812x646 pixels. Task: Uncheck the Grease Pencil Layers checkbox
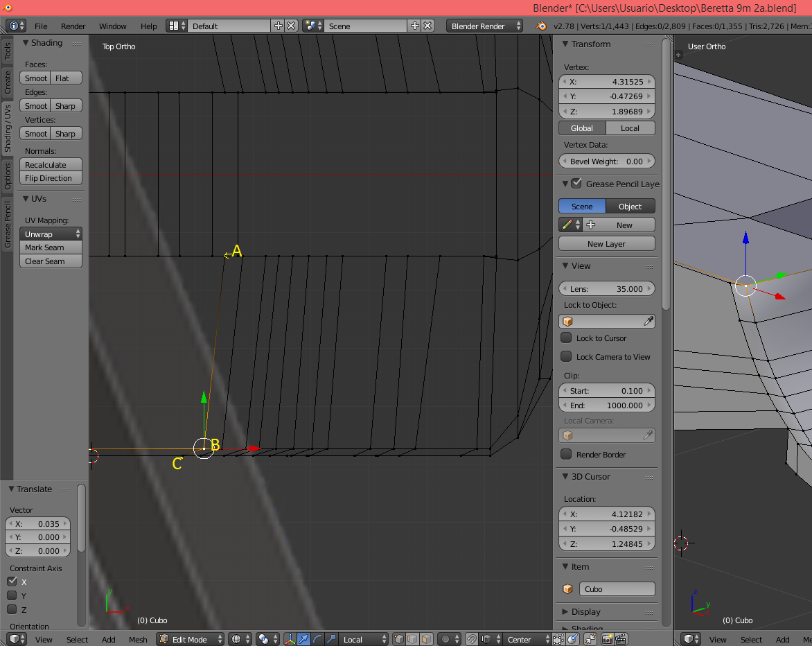coord(576,184)
